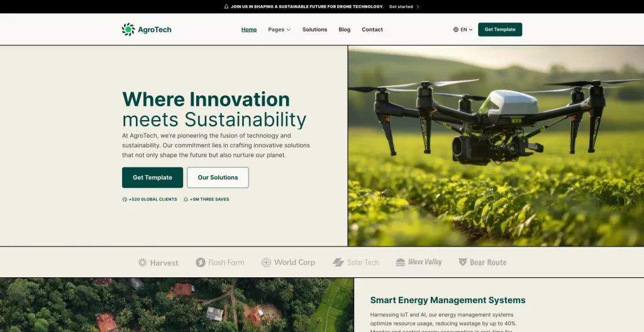Open the EN language selector dropdown

(466, 30)
